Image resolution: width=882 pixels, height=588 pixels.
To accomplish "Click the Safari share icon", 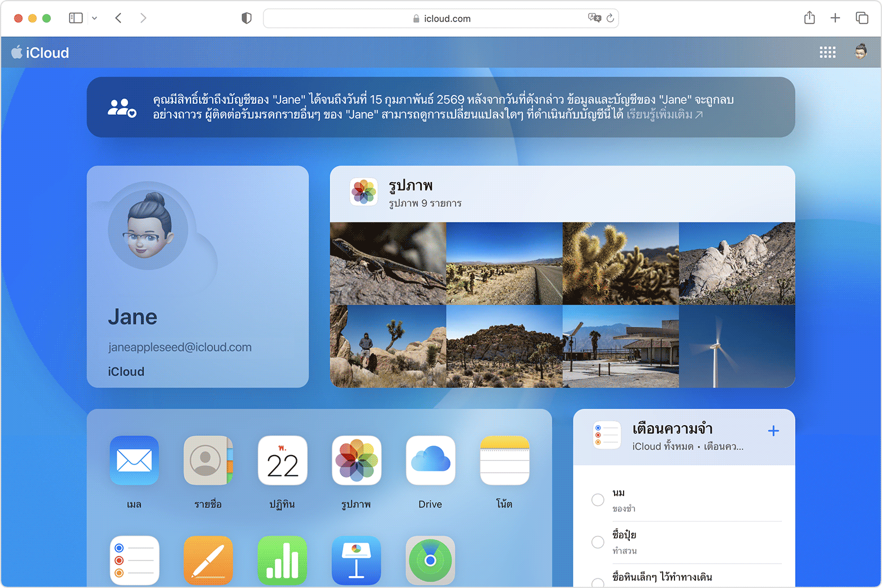I will (810, 18).
